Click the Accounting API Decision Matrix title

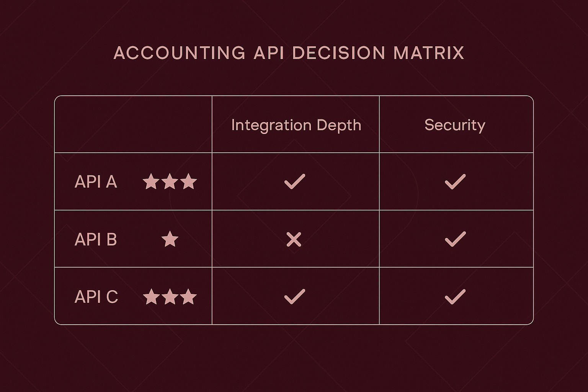pyautogui.click(x=289, y=53)
